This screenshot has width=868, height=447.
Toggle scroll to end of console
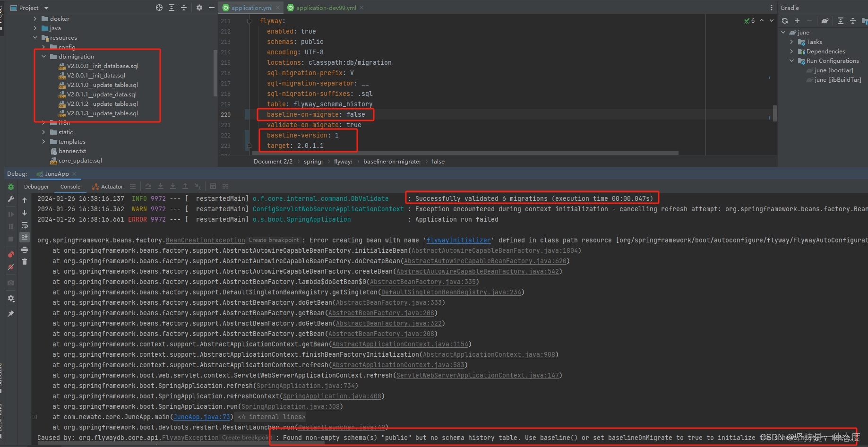point(25,237)
